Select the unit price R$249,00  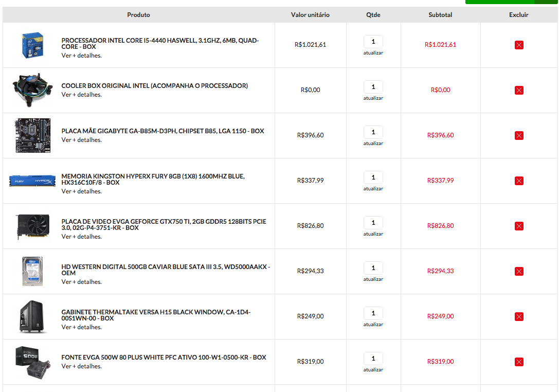click(x=311, y=316)
